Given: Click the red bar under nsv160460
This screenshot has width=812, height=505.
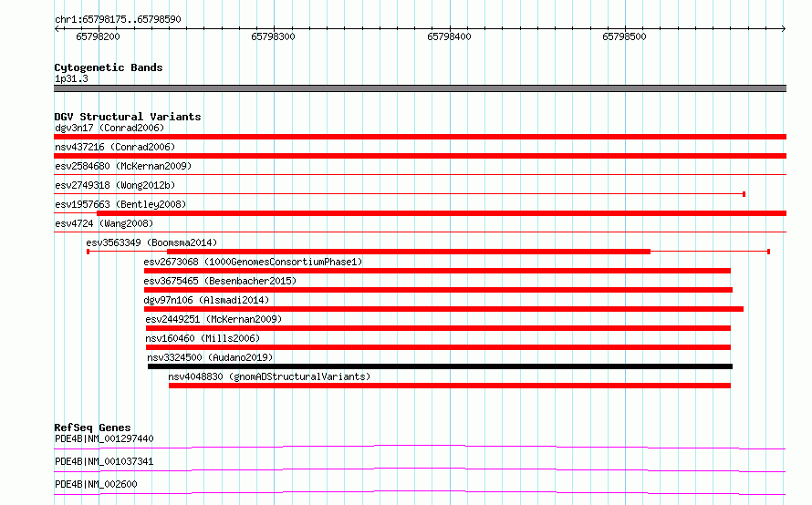Looking at the screenshot, I should (438, 347).
